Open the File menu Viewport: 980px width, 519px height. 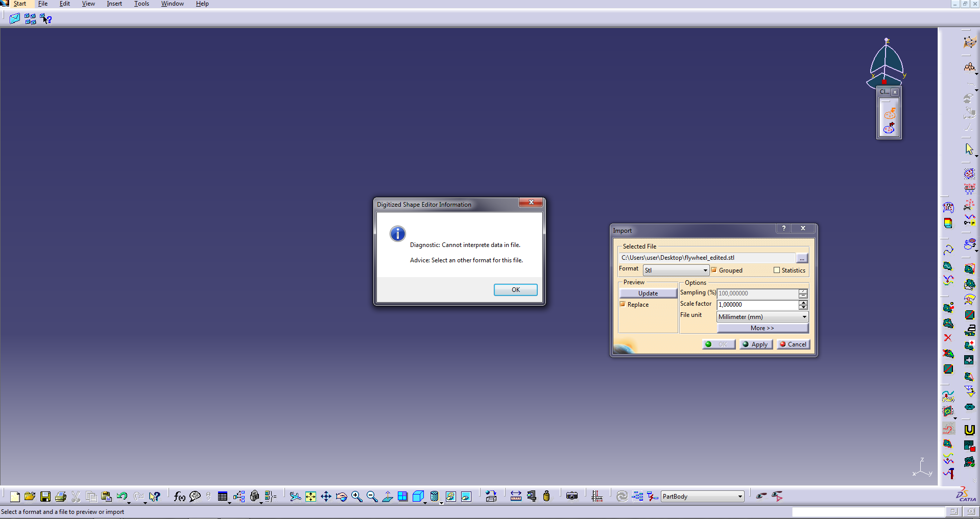pos(43,4)
